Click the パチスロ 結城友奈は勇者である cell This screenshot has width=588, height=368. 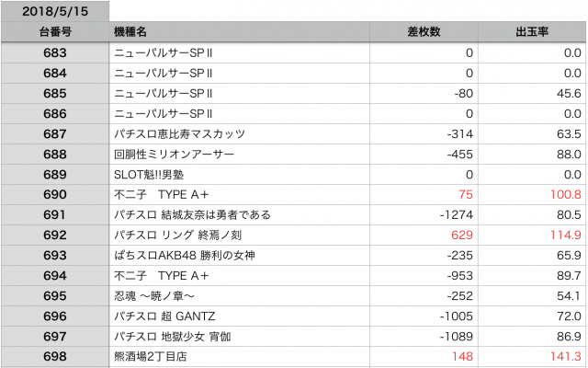pos(192,214)
